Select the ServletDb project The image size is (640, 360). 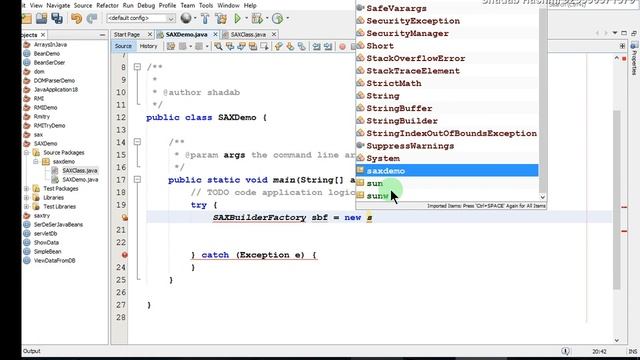(45, 233)
